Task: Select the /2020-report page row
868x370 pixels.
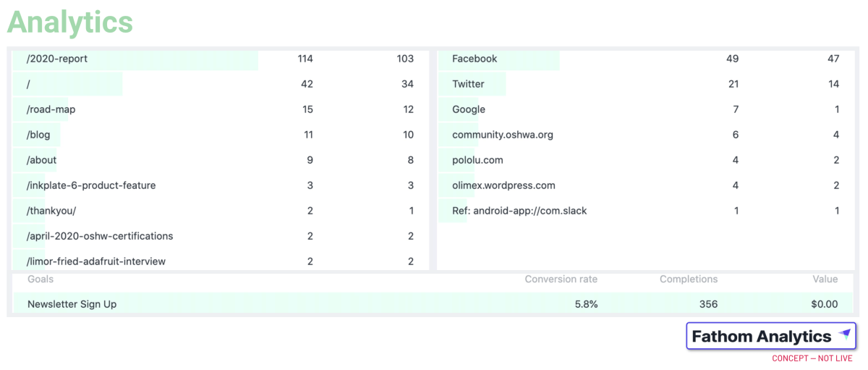Action: (221, 59)
